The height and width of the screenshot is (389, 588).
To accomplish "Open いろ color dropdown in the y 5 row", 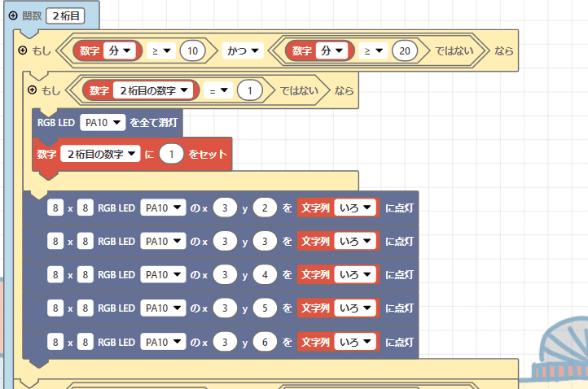I will 355,308.
